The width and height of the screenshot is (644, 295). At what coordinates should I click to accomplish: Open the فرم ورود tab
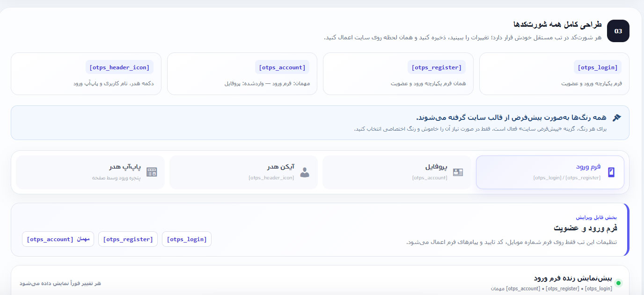(x=550, y=172)
